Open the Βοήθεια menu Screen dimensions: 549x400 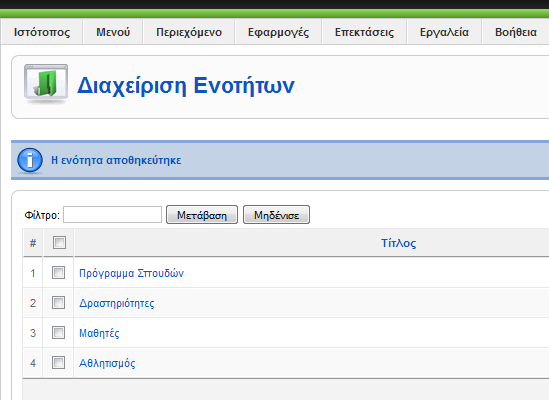(x=516, y=32)
